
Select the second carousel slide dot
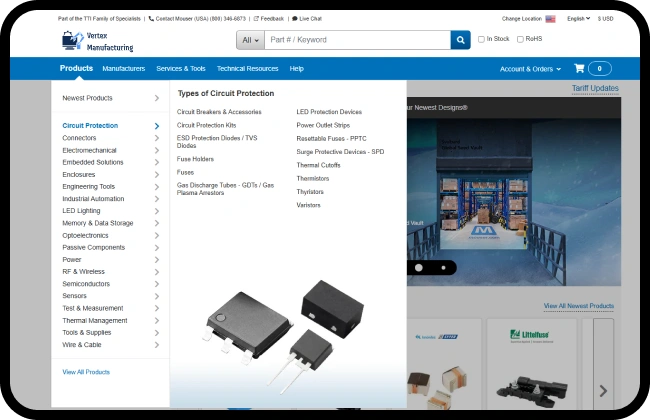[444, 267]
